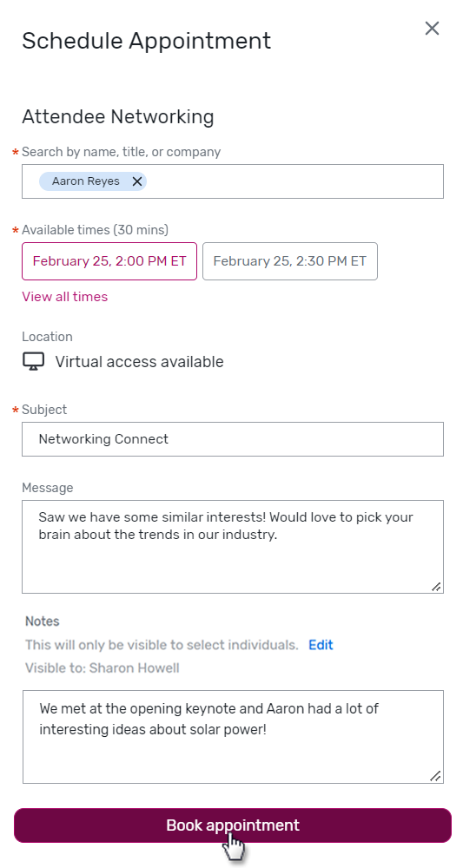
Task: Choose February 25, 2:30 PM ET slot
Action: pyautogui.click(x=289, y=261)
